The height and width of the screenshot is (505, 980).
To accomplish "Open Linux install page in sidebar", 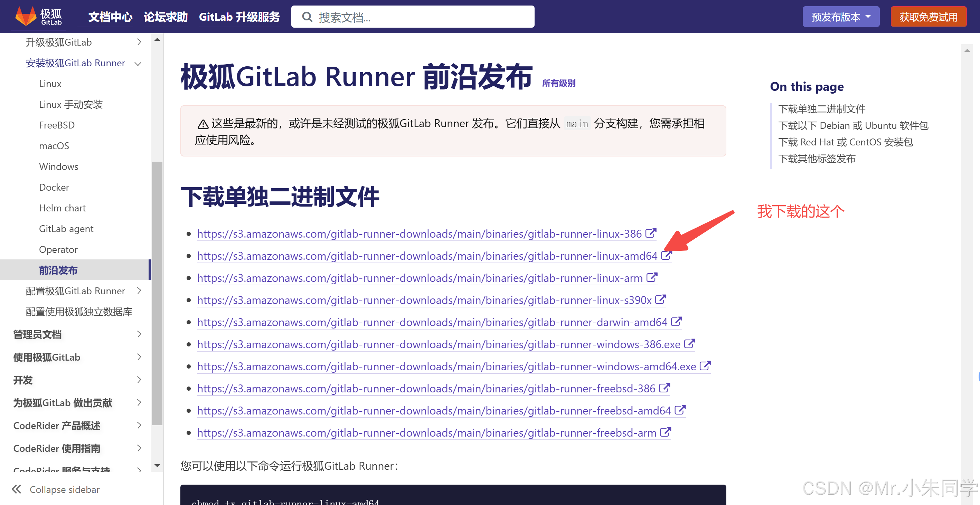I will click(50, 84).
